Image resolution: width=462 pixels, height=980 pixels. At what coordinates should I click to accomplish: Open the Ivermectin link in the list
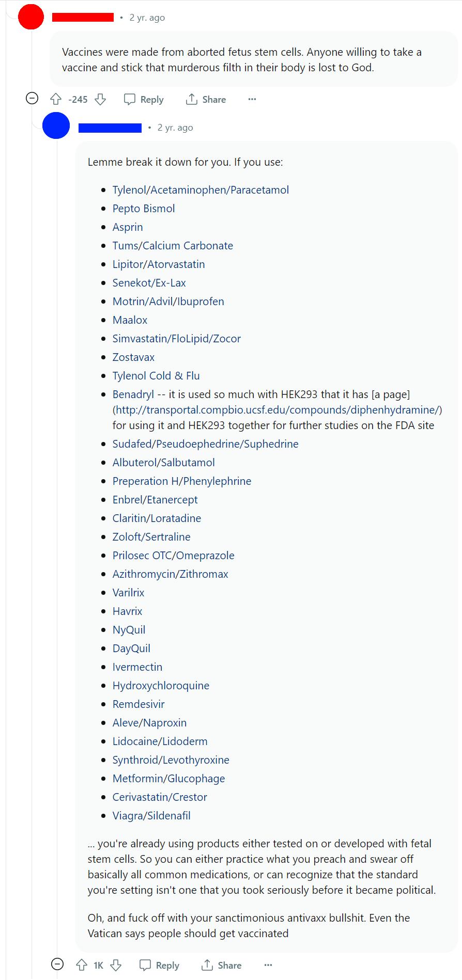click(x=137, y=667)
